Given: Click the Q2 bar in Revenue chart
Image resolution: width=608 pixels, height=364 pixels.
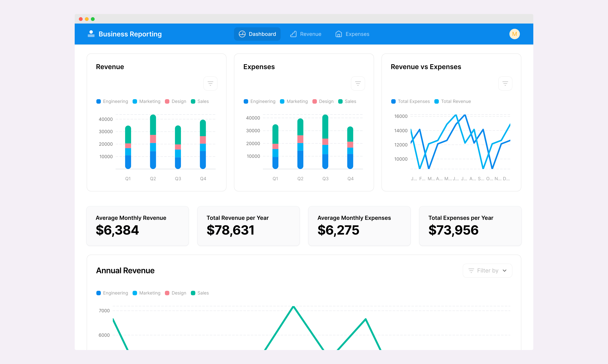Looking at the screenshot, I should [x=153, y=142].
